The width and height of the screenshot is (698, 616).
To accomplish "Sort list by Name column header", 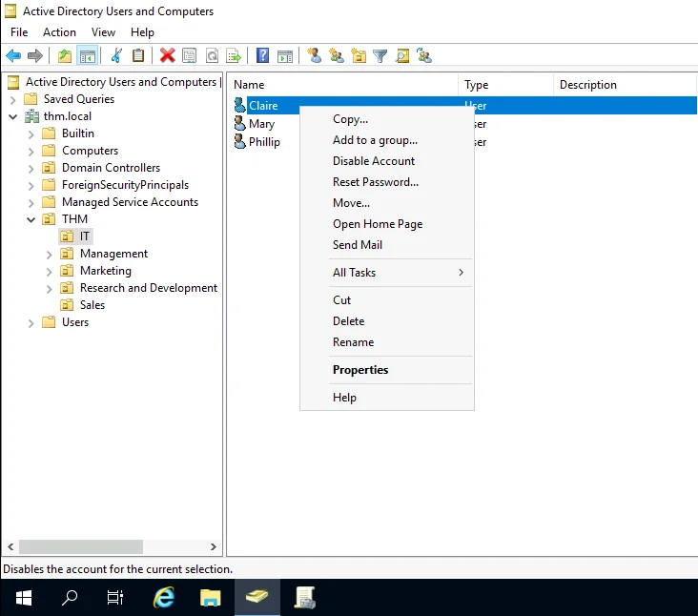I will pyautogui.click(x=342, y=85).
